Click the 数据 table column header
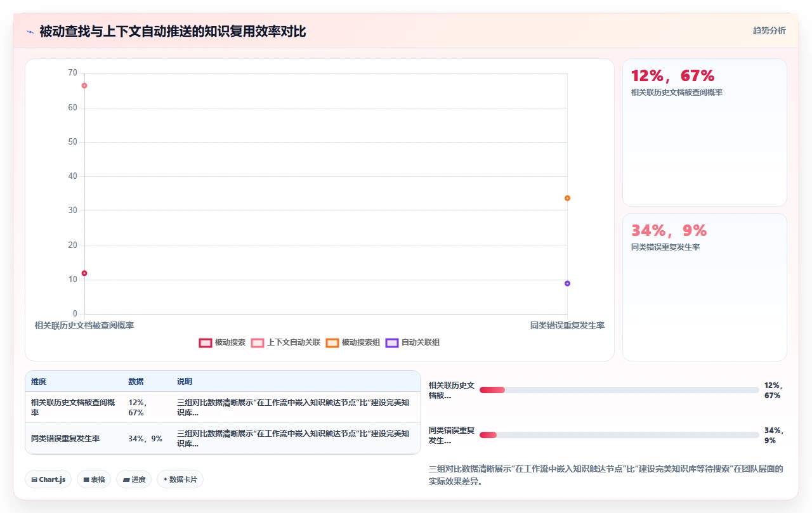Viewport: 812px width, 513px height. click(136, 382)
